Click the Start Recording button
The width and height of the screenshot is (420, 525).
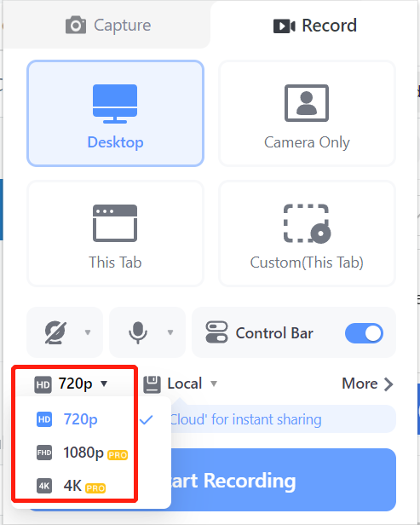coord(212,480)
